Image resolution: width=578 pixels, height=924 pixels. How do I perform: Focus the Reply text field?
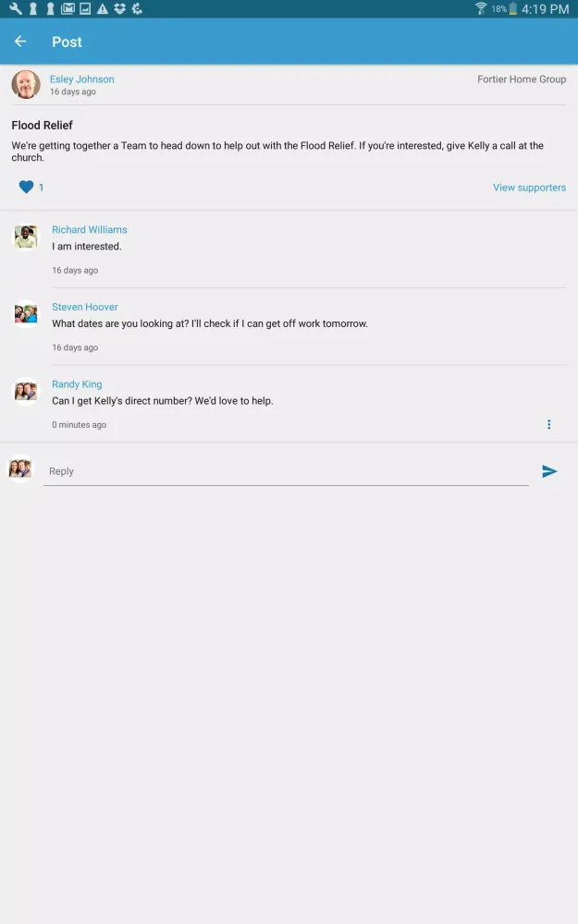[x=286, y=471]
